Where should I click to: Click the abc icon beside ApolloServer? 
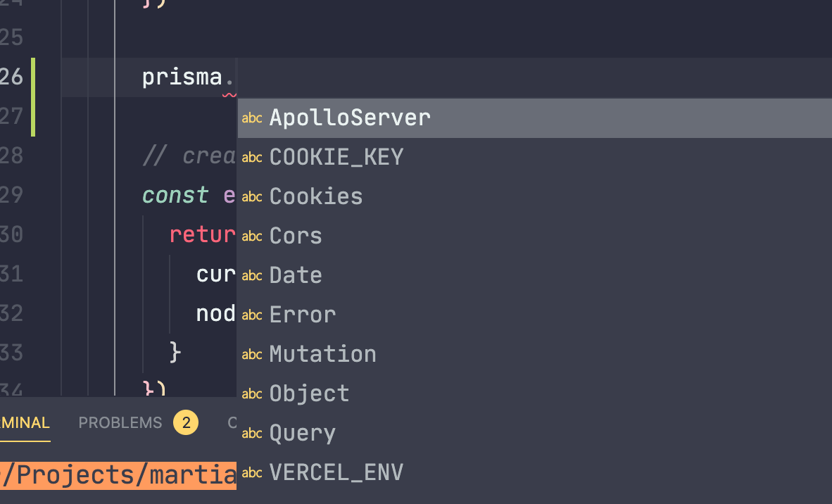251,118
